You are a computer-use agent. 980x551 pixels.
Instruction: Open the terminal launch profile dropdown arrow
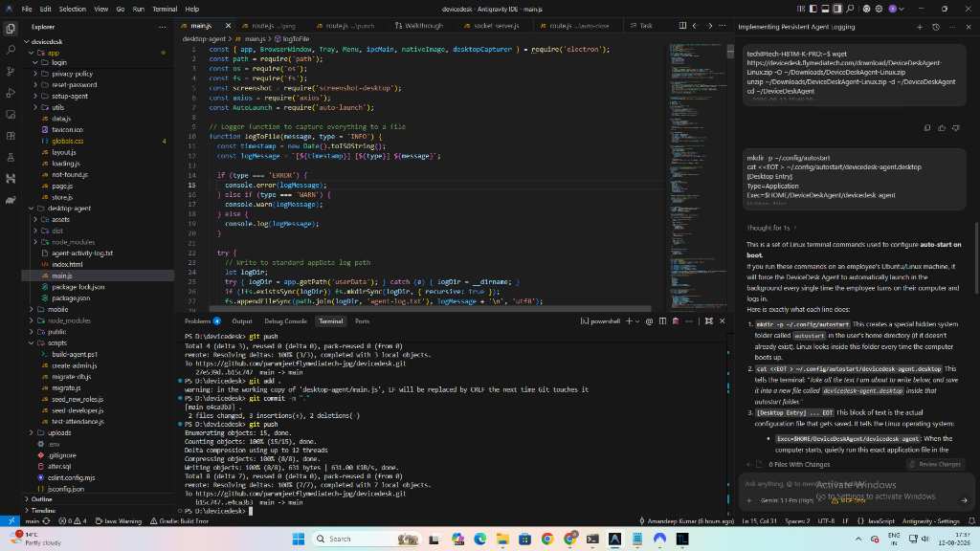point(637,321)
